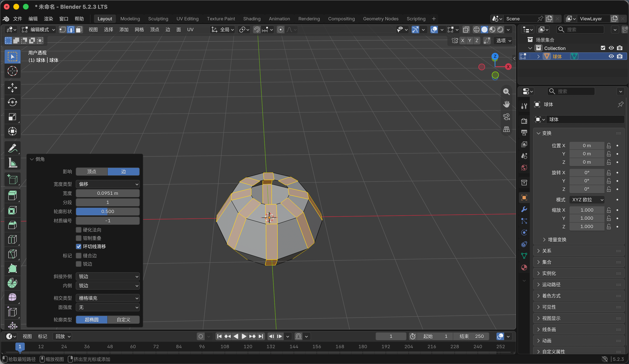
Task: Expand the 关系 panel
Action: (579, 251)
